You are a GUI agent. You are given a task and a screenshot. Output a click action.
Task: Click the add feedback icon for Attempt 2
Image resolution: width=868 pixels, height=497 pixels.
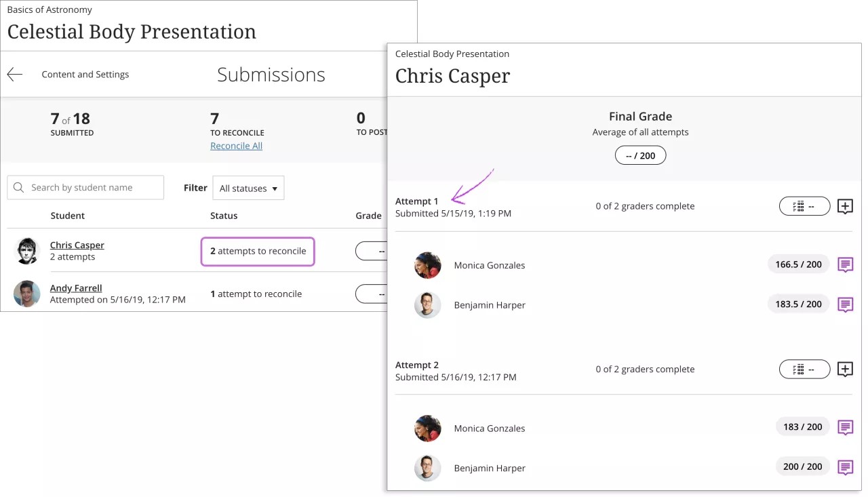coord(845,369)
